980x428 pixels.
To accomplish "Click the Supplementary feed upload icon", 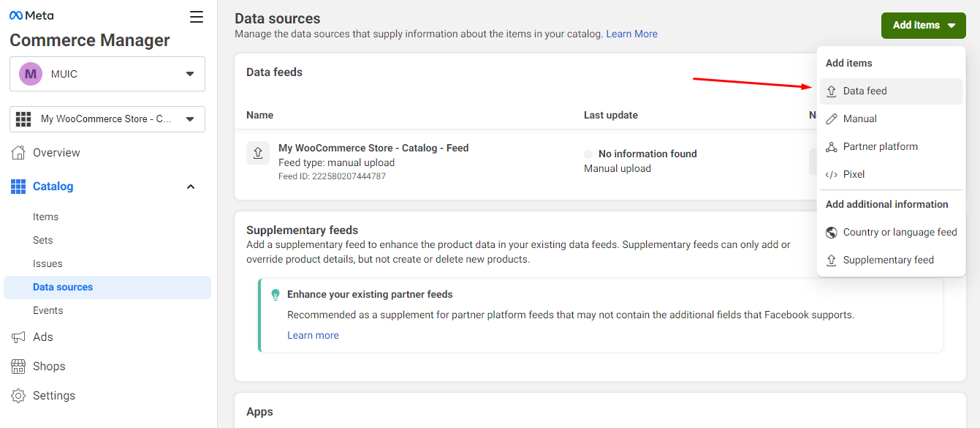I will click(x=831, y=260).
